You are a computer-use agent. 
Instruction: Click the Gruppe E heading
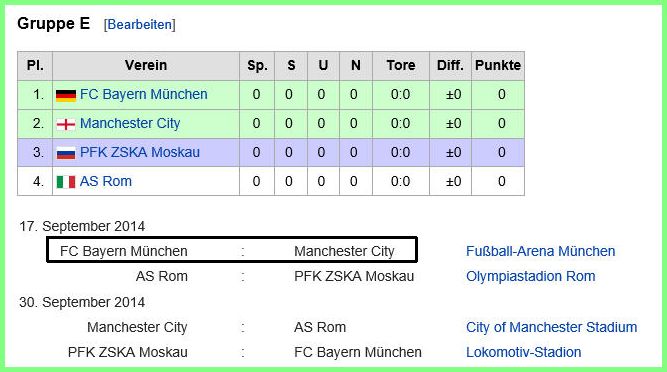pyautogui.click(x=54, y=23)
